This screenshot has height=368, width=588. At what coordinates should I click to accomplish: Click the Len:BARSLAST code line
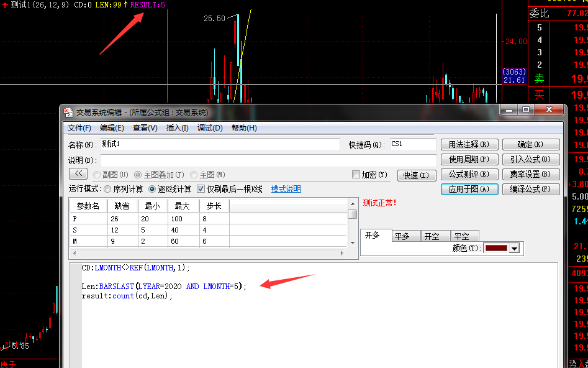(x=164, y=287)
